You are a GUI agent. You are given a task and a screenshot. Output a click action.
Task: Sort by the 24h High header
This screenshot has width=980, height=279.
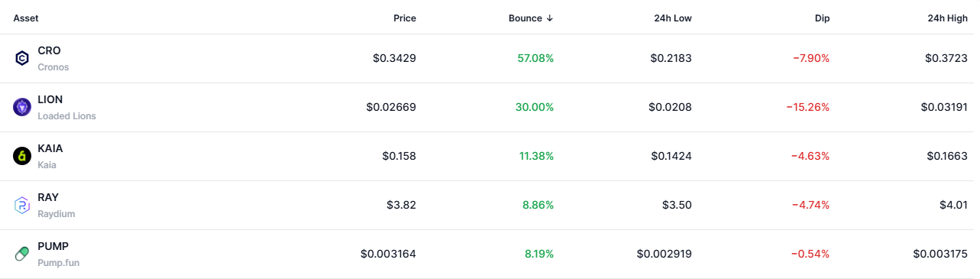tap(946, 18)
